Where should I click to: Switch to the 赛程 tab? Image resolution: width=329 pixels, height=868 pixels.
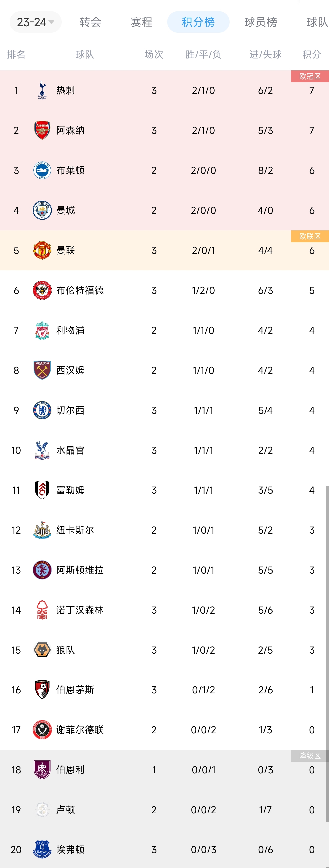click(x=141, y=22)
